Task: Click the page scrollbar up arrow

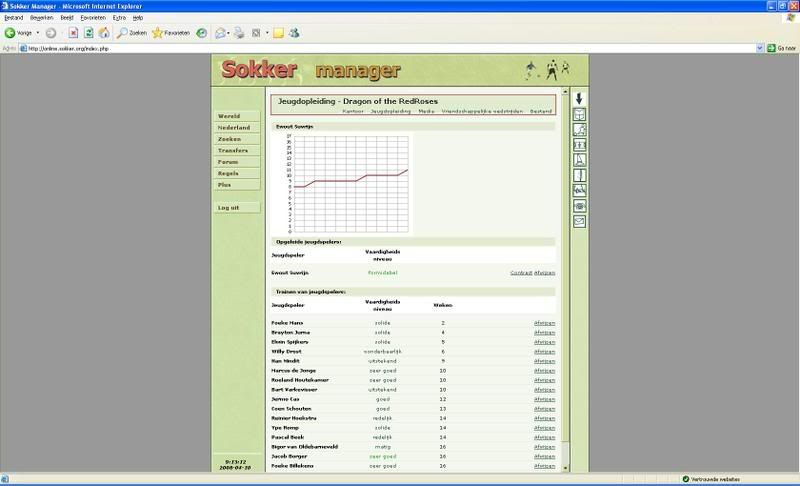Action: click(565, 91)
